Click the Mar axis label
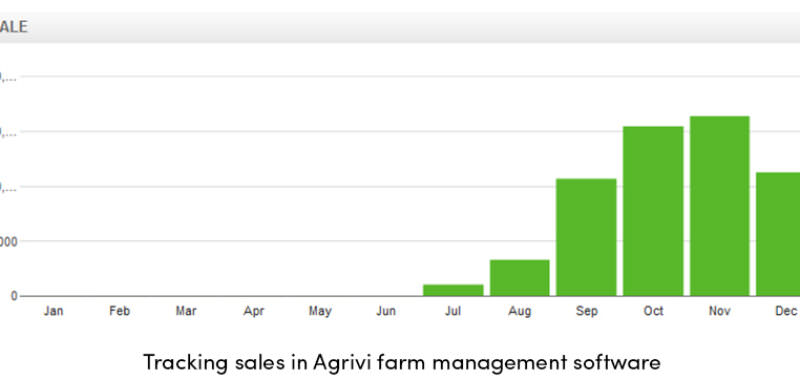Image resolution: width=800 pixels, height=380 pixels. (186, 311)
